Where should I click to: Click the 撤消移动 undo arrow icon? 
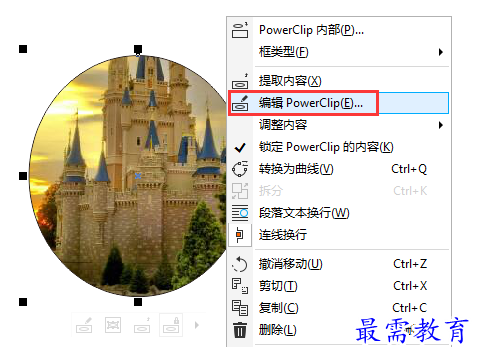tap(240, 264)
